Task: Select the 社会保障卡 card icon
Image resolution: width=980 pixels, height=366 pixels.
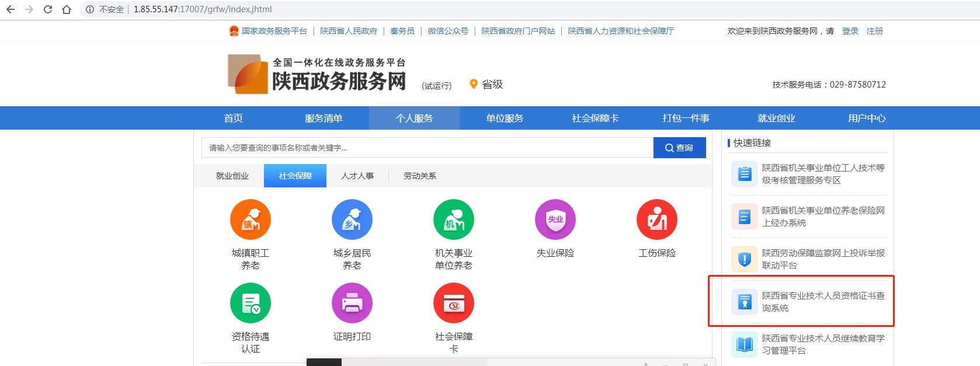Action: (x=454, y=304)
